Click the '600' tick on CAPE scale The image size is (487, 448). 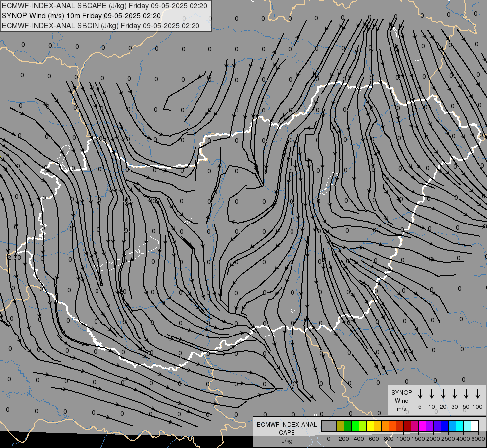tap(374, 439)
